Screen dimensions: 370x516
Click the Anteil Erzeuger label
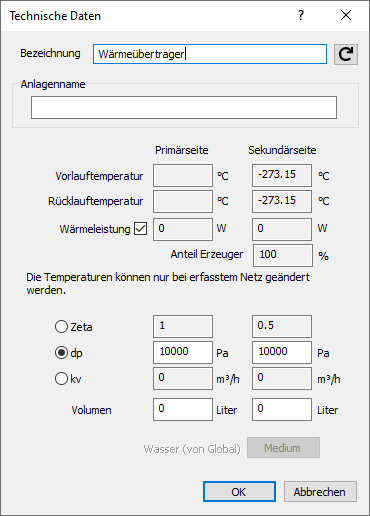coord(207,254)
